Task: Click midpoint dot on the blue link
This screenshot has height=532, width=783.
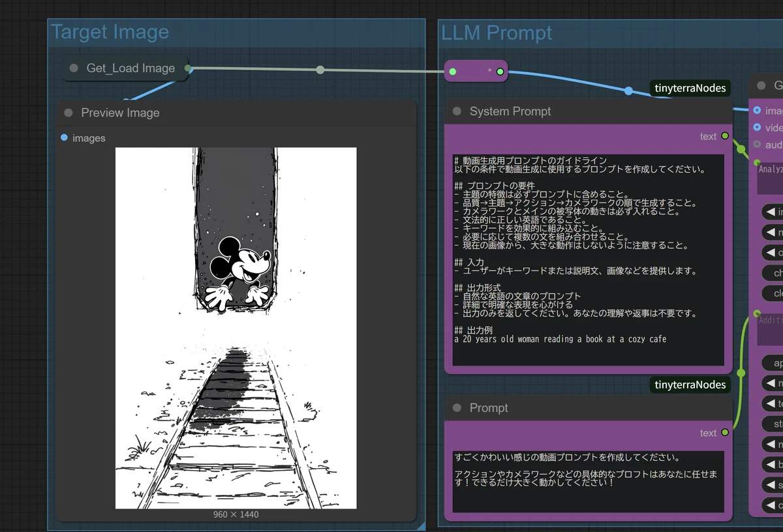Action: (628, 91)
